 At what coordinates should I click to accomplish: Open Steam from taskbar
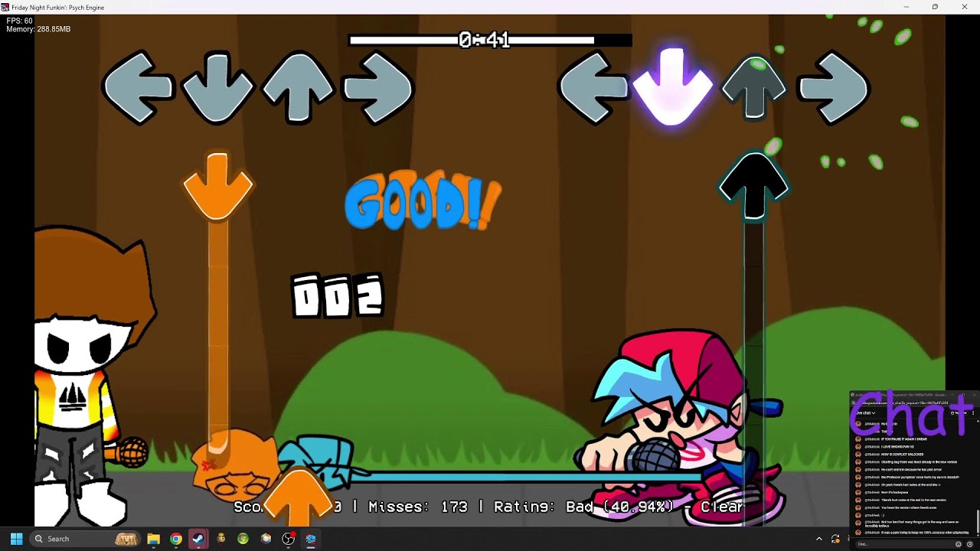coord(198,539)
